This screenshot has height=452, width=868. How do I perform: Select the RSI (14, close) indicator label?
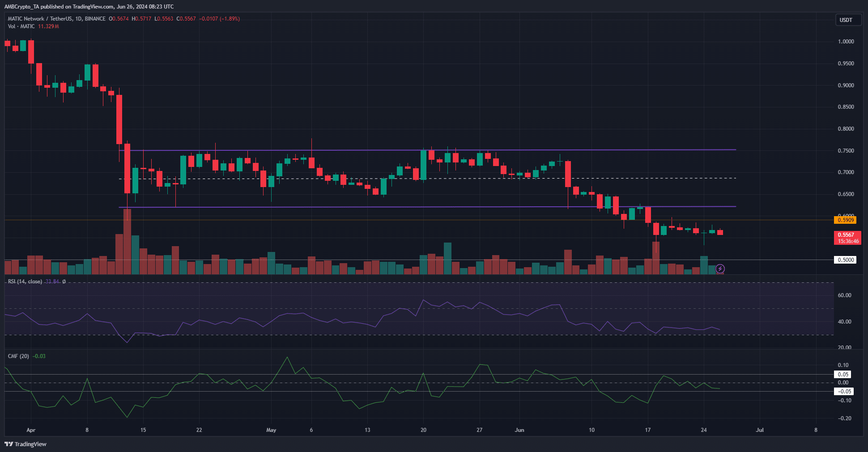(25, 281)
